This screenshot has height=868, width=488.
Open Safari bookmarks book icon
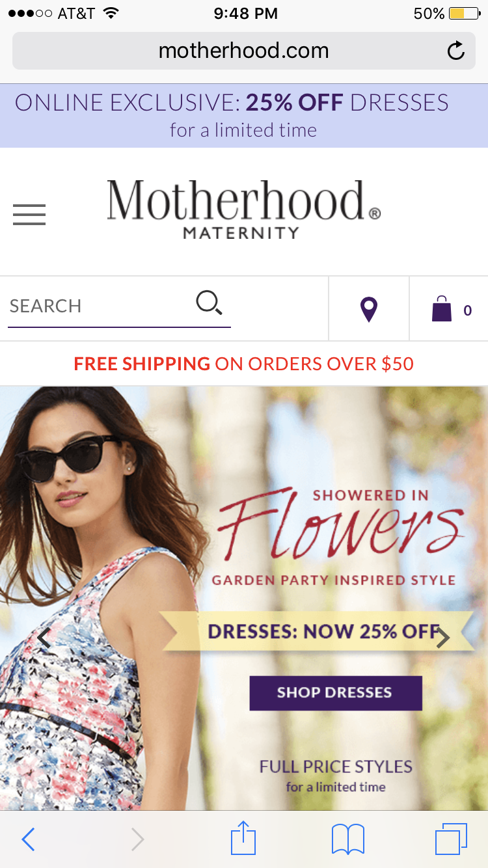pos(348,839)
